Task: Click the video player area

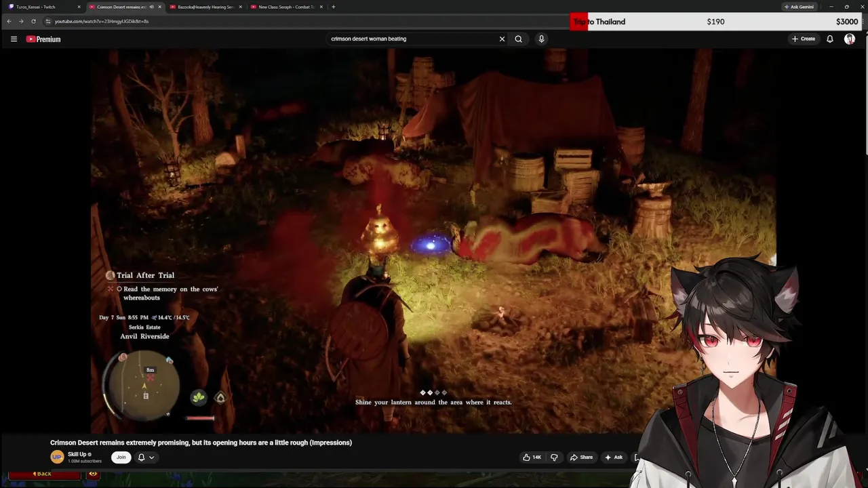Action: 434,241
